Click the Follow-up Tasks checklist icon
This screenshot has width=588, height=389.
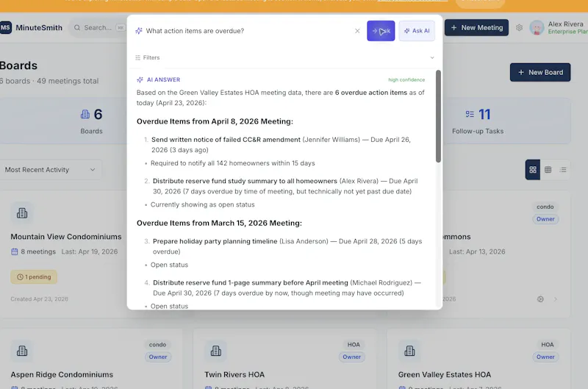pyautogui.click(x=470, y=114)
